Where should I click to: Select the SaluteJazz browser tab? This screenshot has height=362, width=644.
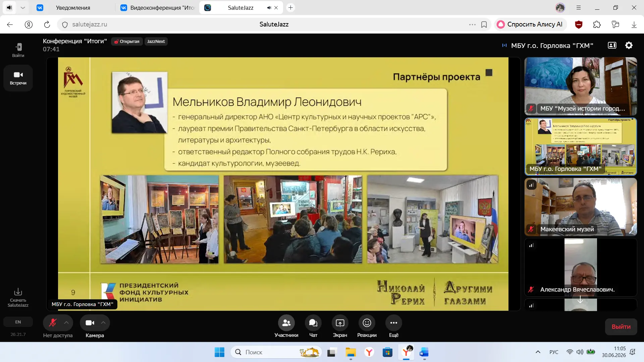pyautogui.click(x=240, y=8)
